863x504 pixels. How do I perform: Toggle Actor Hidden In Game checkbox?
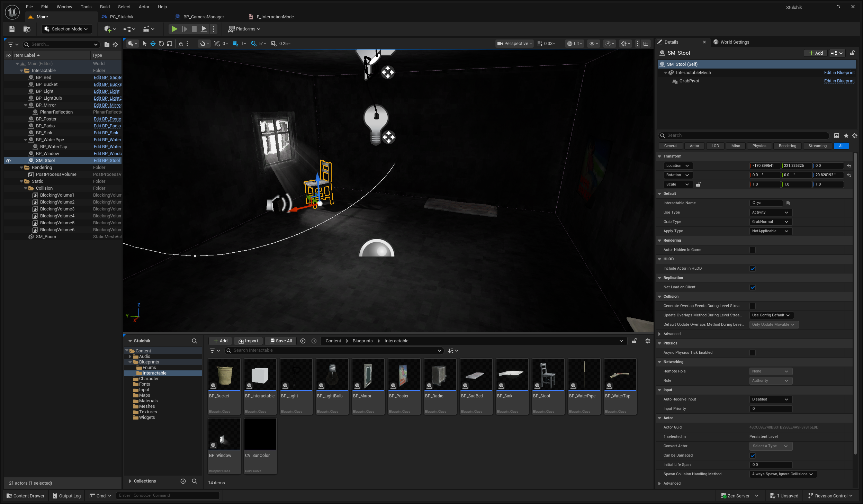point(753,250)
